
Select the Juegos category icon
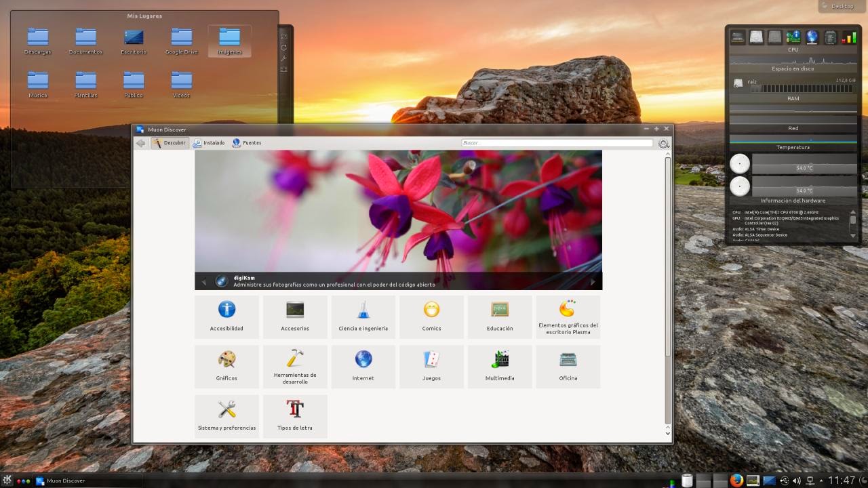click(431, 366)
